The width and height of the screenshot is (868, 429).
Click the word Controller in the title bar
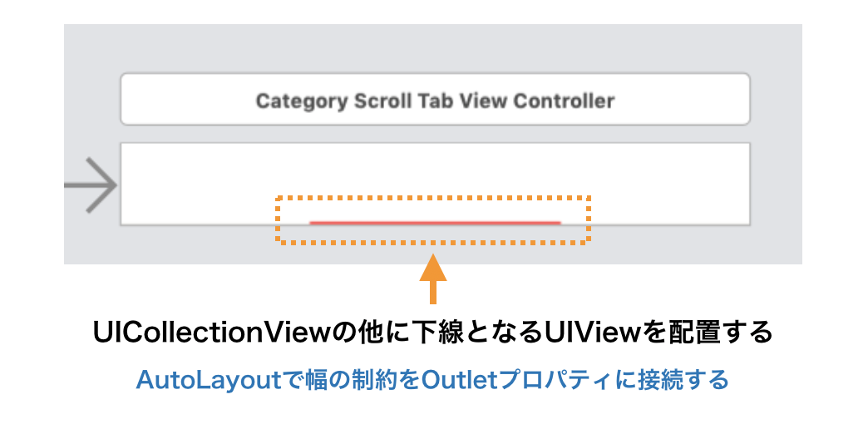pyautogui.click(x=564, y=101)
